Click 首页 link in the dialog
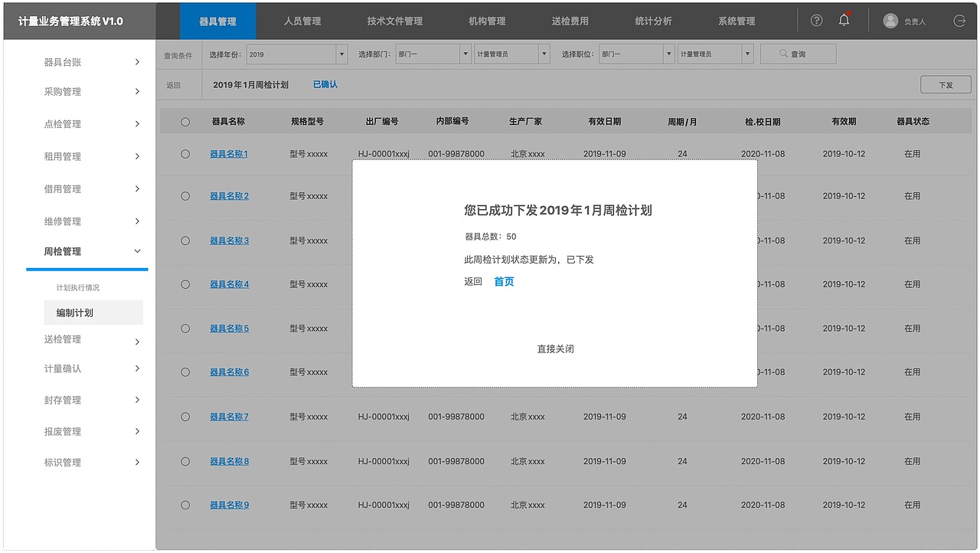 coord(504,282)
